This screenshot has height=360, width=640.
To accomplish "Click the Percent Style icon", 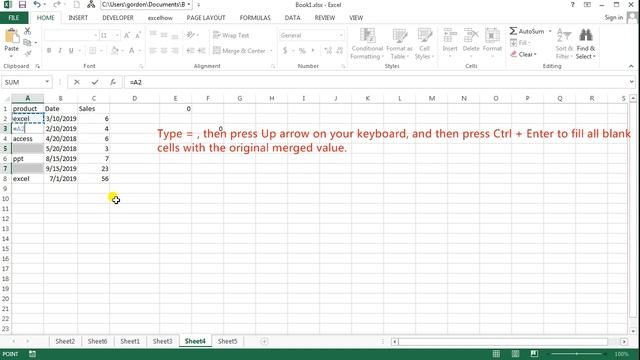I will pos(302,51).
